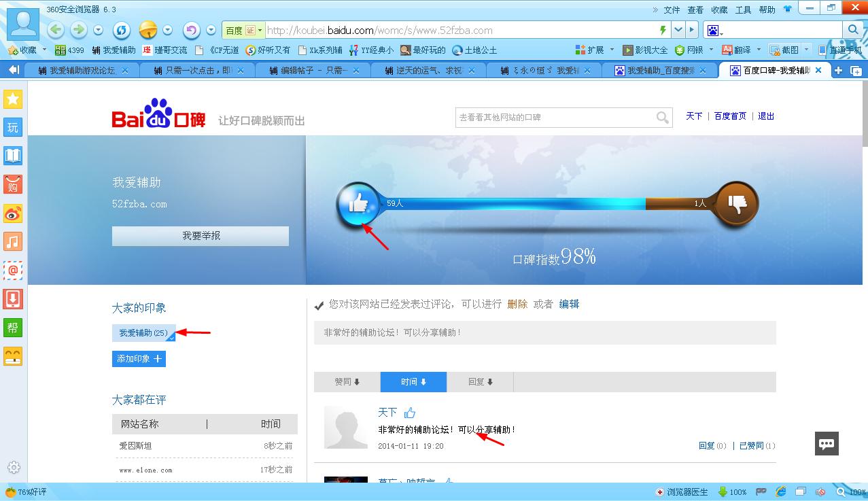This screenshot has height=501, width=868.
Task: Click the 我爱辅助 (25) impression tag
Action: tap(143, 333)
